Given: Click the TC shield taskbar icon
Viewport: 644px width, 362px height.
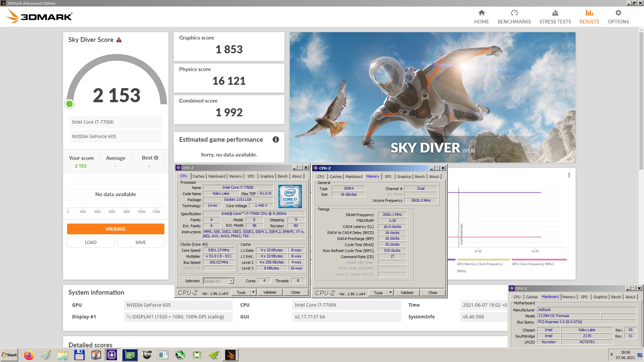Looking at the screenshot, I should point(147,355).
